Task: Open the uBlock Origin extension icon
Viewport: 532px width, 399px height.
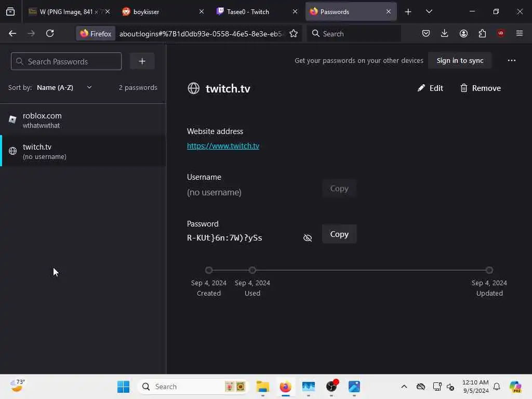Action: [501, 33]
